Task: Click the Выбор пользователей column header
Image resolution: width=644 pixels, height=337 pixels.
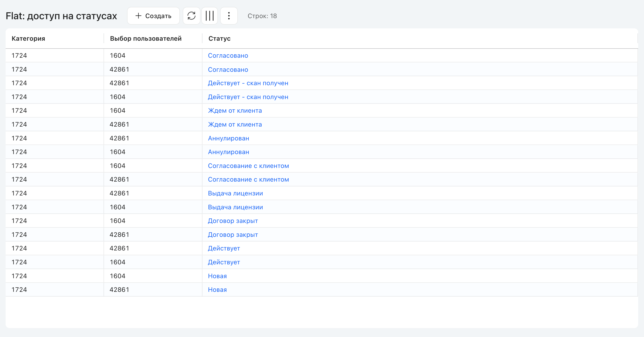Action: coord(146,38)
